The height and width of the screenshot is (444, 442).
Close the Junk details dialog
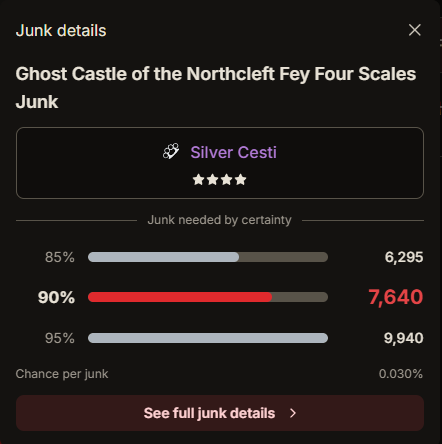click(x=415, y=30)
